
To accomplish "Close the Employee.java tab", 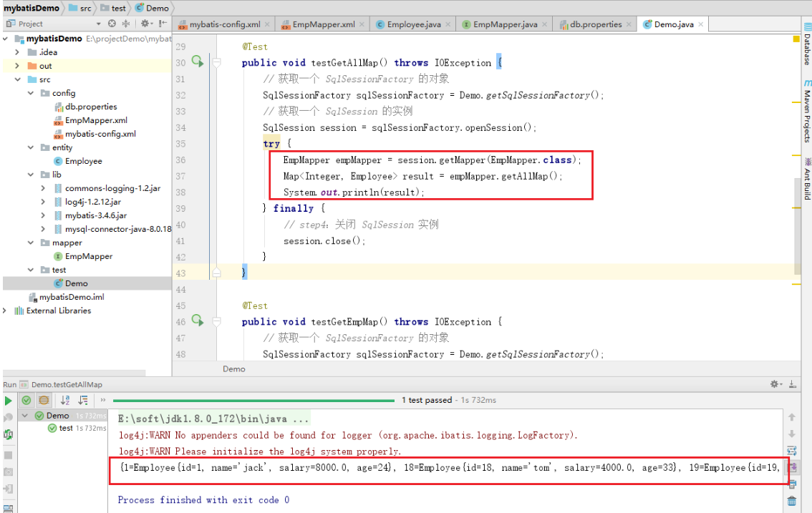I will (x=448, y=24).
